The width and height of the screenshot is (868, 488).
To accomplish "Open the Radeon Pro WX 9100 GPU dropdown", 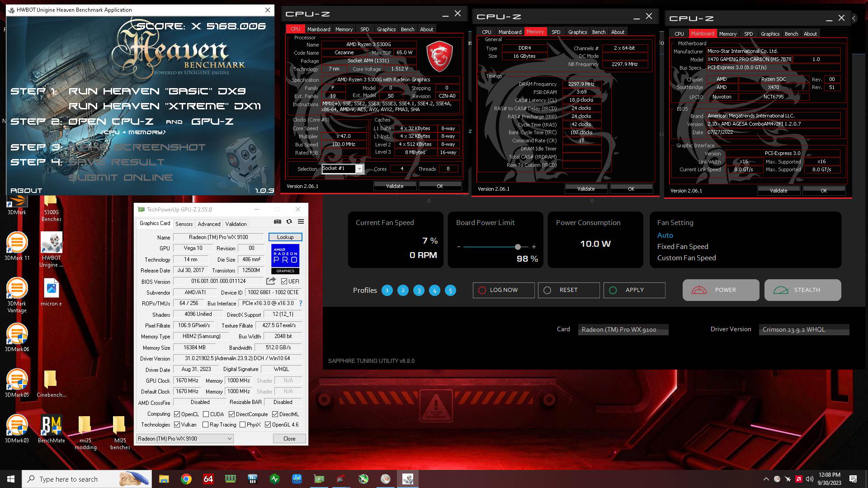I will (x=185, y=439).
